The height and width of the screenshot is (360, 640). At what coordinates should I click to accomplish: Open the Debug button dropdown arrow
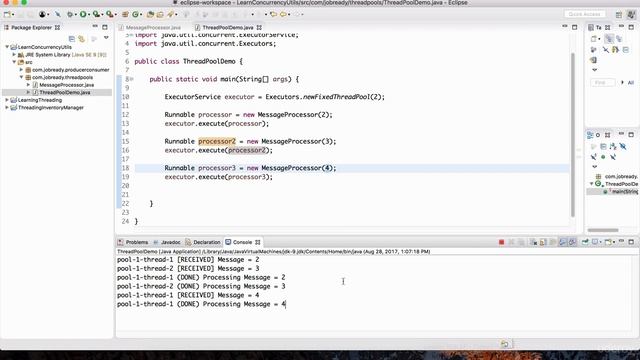tap(75, 15)
